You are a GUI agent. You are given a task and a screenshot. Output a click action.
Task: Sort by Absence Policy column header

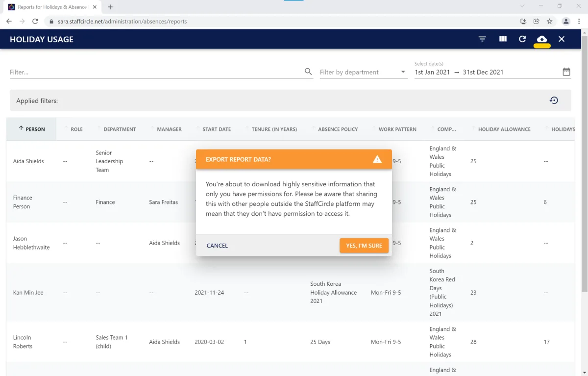[x=338, y=129]
